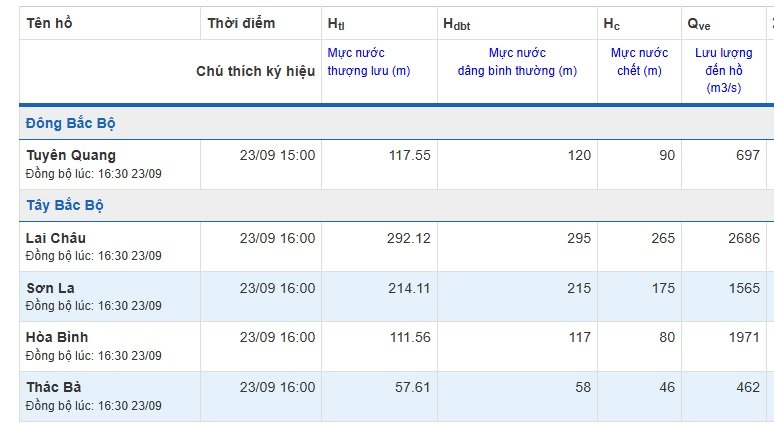The image size is (774, 428).
Task: Select the Lai Châu reservoir name
Action: [x=56, y=238]
